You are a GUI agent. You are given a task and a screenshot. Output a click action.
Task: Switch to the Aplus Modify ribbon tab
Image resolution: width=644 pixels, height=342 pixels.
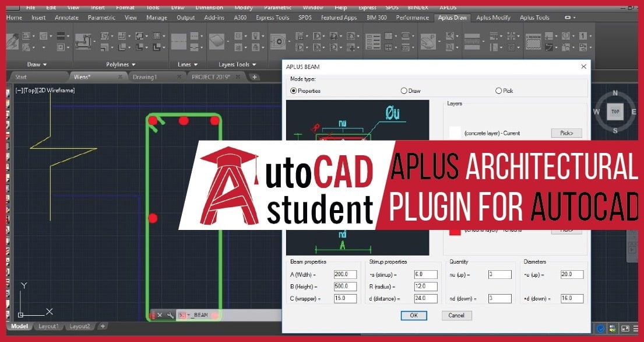tap(493, 18)
